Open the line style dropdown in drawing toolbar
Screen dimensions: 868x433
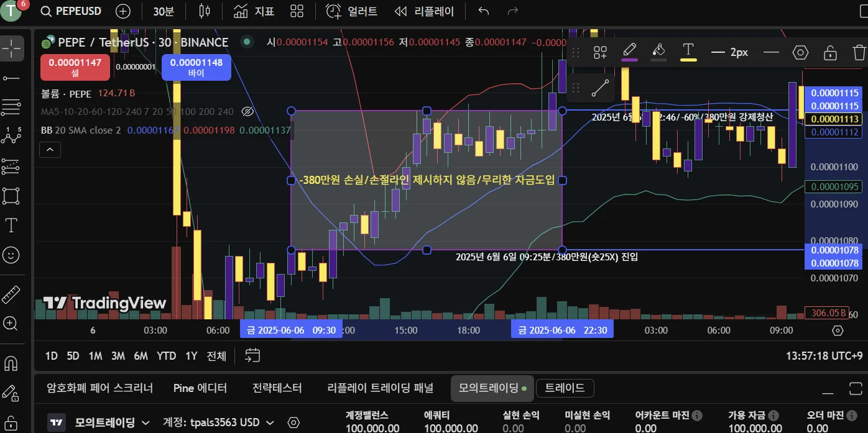pos(771,52)
